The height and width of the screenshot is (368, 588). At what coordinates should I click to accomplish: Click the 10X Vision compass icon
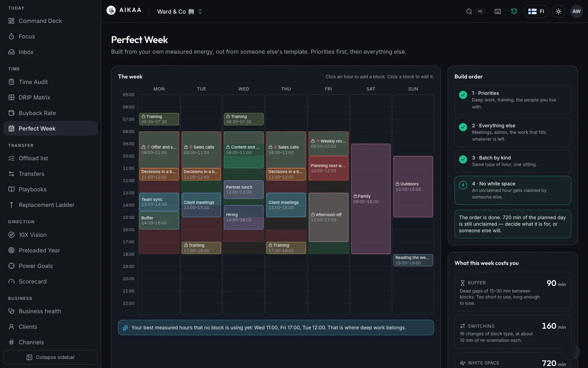click(x=11, y=235)
